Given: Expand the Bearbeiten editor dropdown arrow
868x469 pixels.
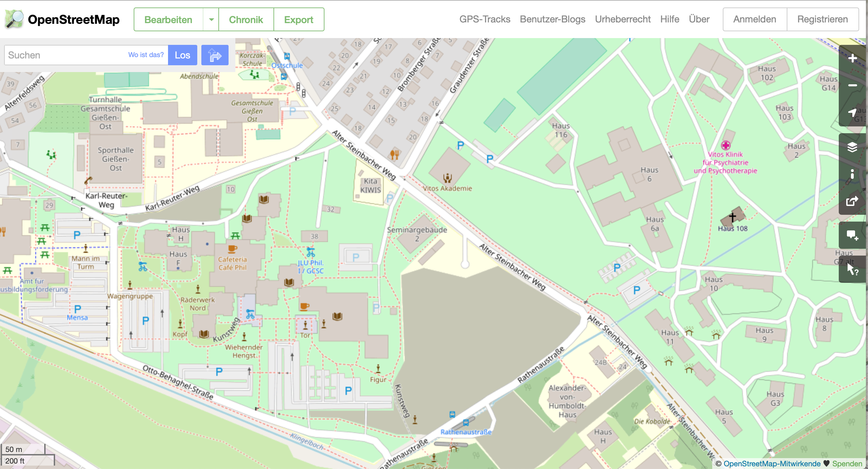Looking at the screenshot, I should click(211, 19).
